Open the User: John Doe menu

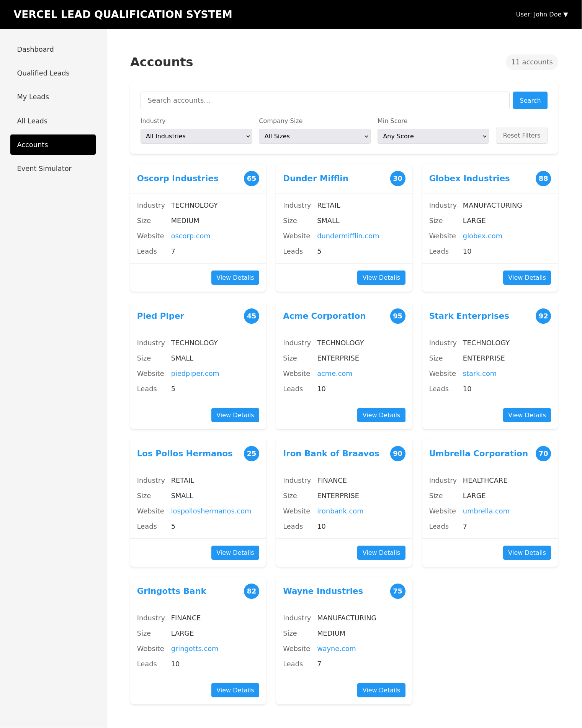[542, 15]
